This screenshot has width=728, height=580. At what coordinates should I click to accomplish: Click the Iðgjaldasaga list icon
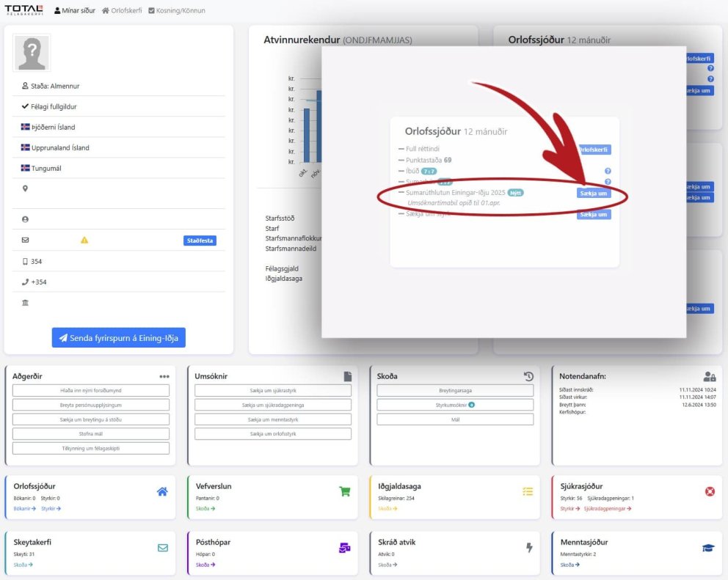click(527, 491)
